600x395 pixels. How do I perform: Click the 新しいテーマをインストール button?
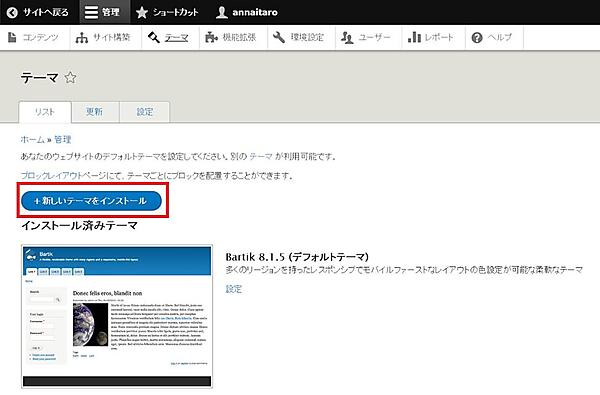91,201
